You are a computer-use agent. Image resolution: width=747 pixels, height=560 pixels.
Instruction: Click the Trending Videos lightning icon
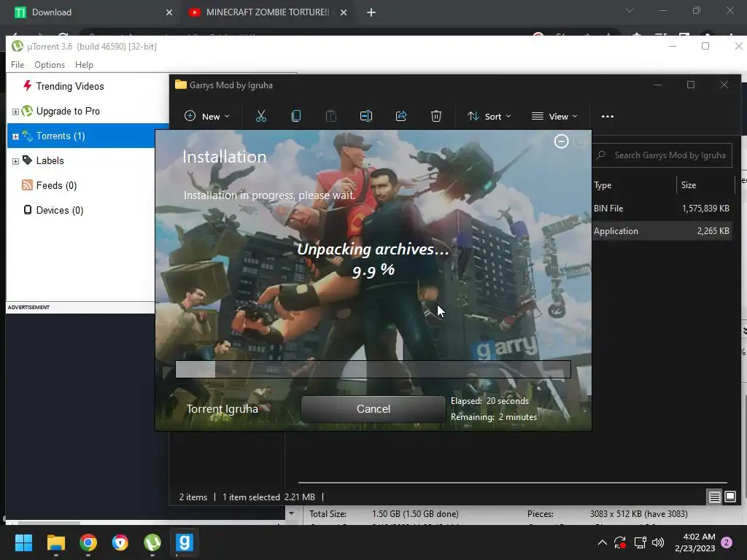coord(28,86)
